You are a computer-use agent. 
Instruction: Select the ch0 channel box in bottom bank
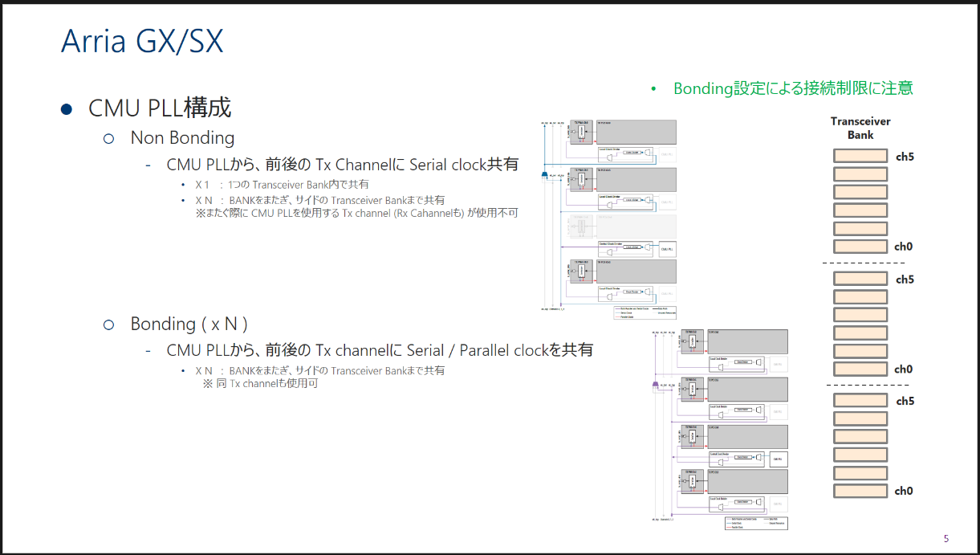click(860, 491)
